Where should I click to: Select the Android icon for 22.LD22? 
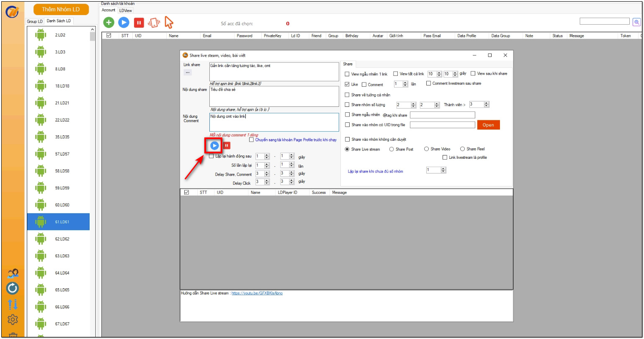pyautogui.click(x=41, y=120)
